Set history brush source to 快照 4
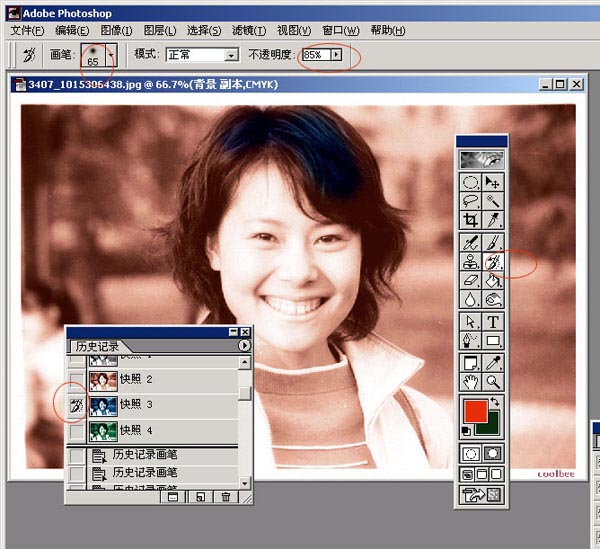 coord(76,431)
